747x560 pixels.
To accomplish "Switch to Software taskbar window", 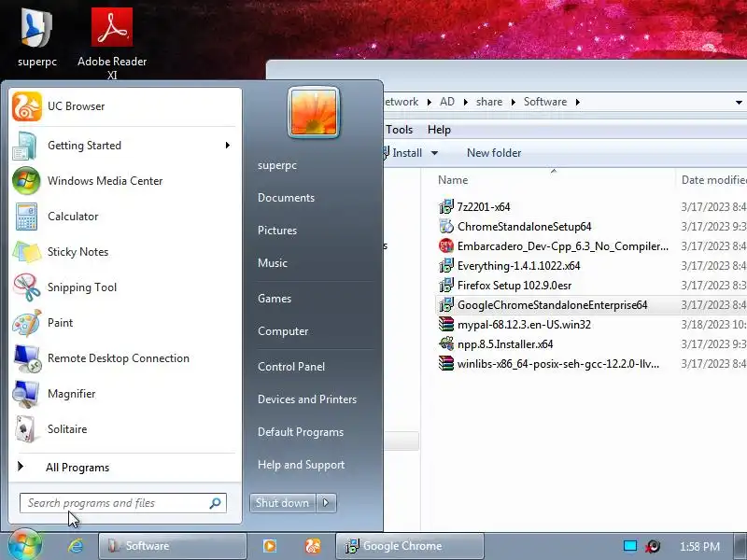I will click(x=173, y=546).
